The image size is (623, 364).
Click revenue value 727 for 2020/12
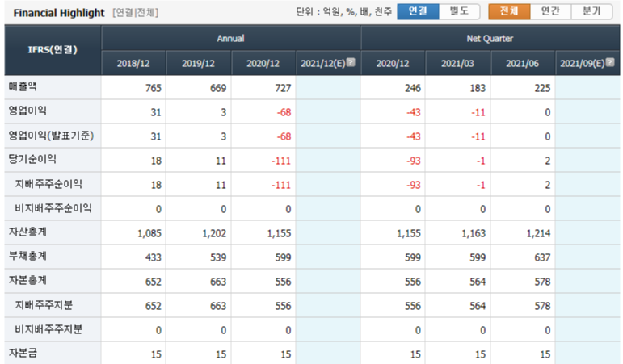click(x=284, y=88)
